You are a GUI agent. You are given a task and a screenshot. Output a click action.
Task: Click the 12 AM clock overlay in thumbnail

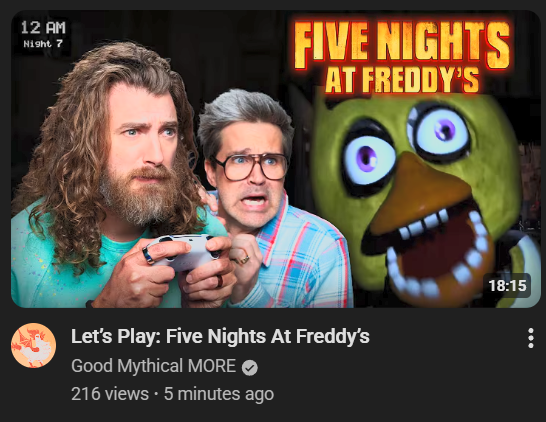click(x=43, y=28)
